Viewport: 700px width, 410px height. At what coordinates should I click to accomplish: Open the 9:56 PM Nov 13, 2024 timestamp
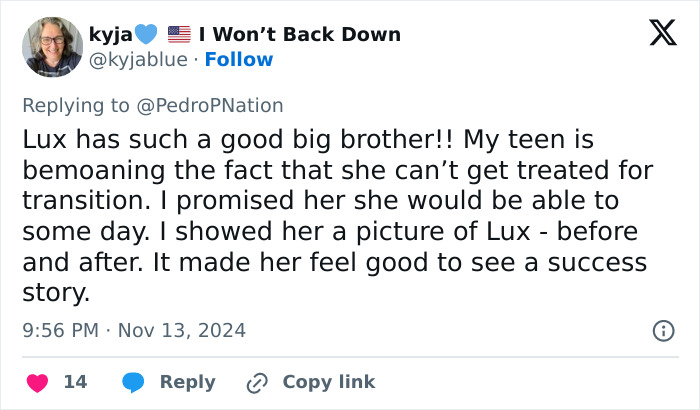[x=133, y=330]
